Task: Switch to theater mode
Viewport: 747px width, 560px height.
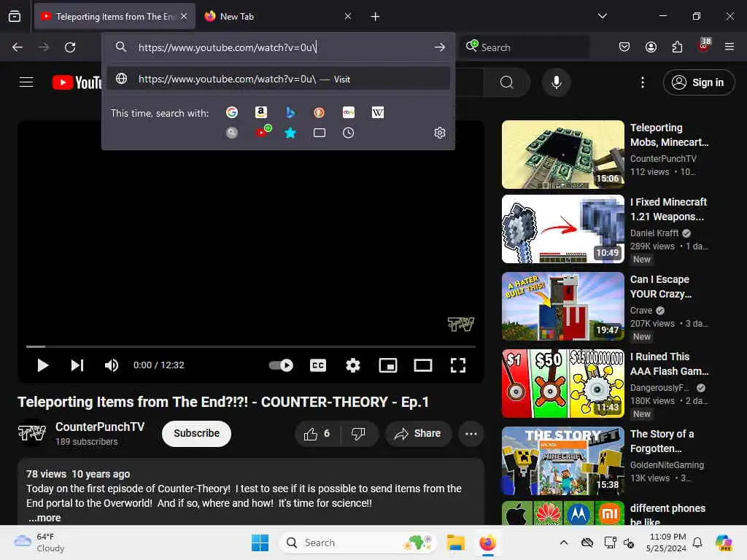Action: (422, 365)
